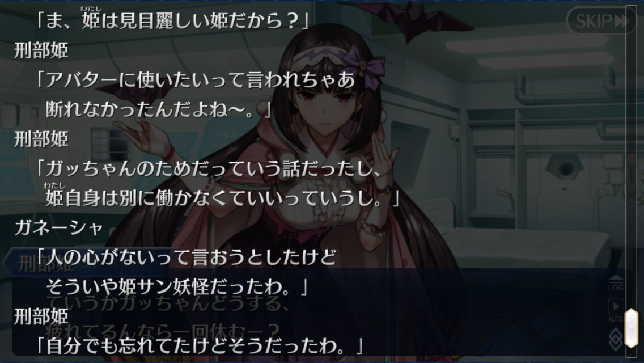644x363 pixels.
Task: Click the line 「自分でも忘れてたけどそうだったわ。」
Action: tap(200, 346)
